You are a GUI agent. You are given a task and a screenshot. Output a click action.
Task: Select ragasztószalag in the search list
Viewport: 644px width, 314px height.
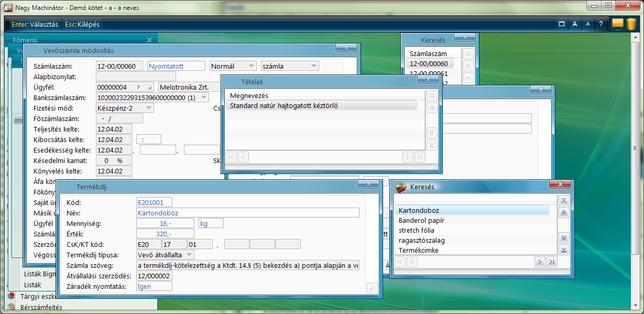(420, 240)
